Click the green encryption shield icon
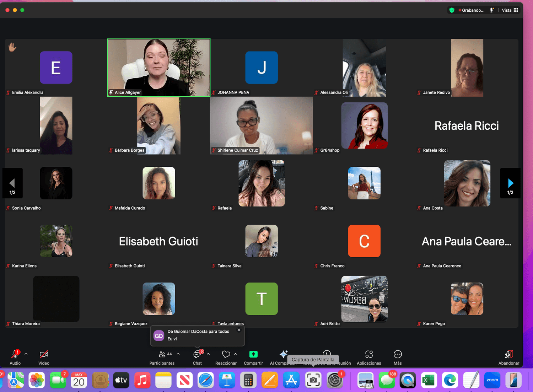This screenshot has width=533, height=392. tap(452, 10)
